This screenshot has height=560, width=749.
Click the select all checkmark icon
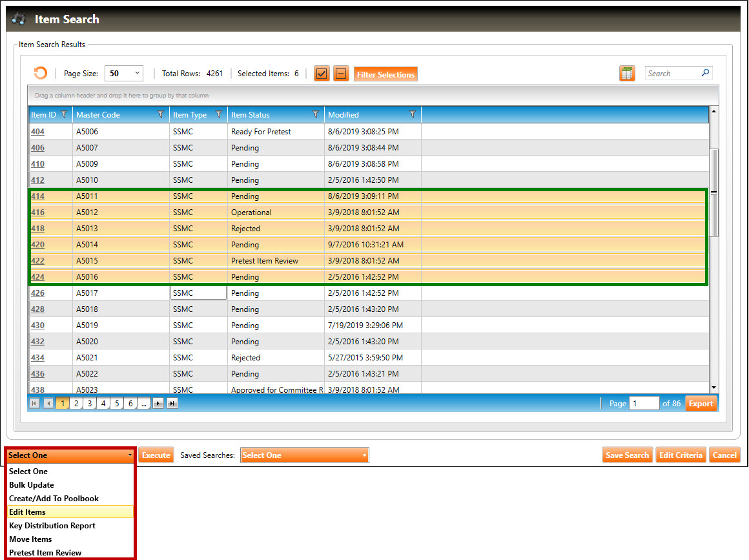[322, 74]
